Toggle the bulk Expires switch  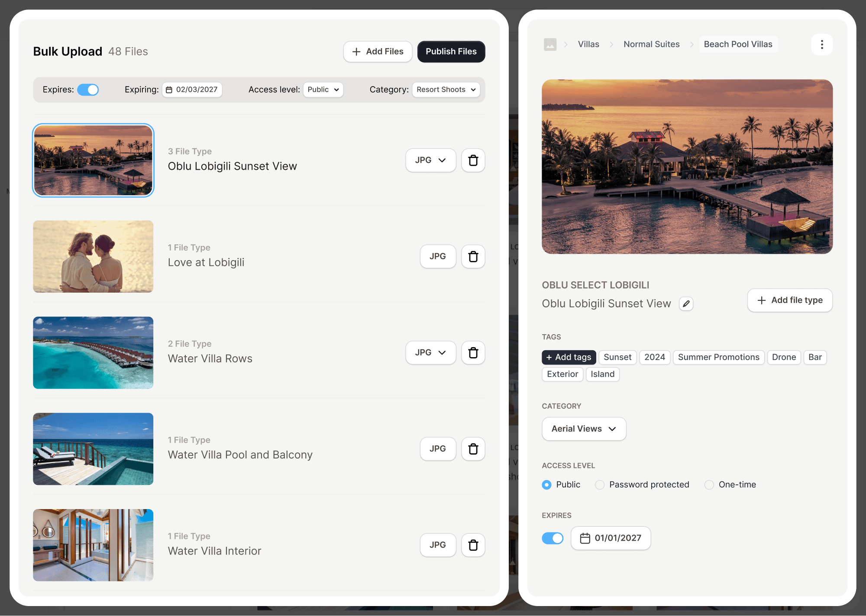(x=88, y=90)
